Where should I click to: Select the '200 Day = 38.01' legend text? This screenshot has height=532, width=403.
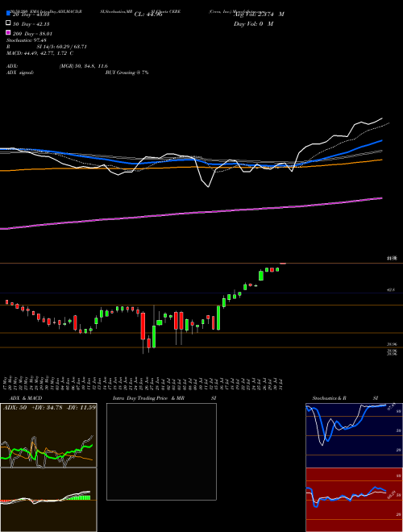[x=32, y=34]
